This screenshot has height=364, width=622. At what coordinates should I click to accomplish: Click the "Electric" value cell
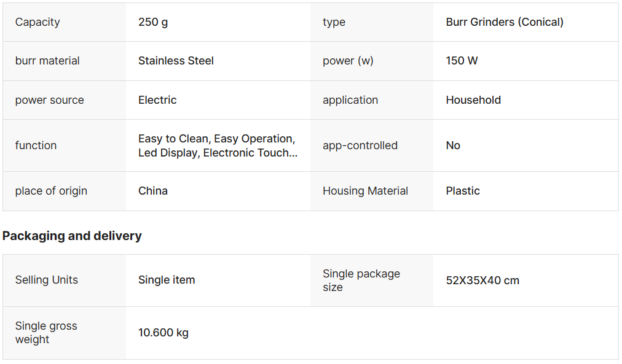(x=157, y=100)
